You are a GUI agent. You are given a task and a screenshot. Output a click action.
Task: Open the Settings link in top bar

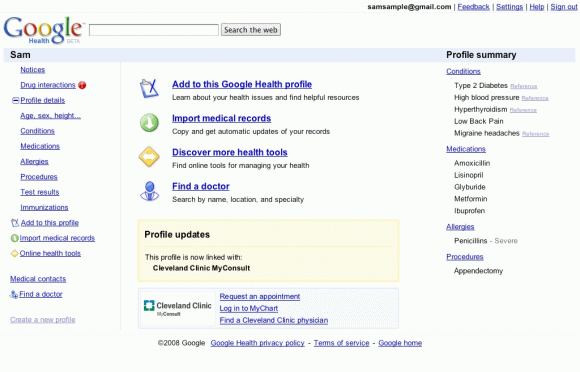[x=509, y=7]
